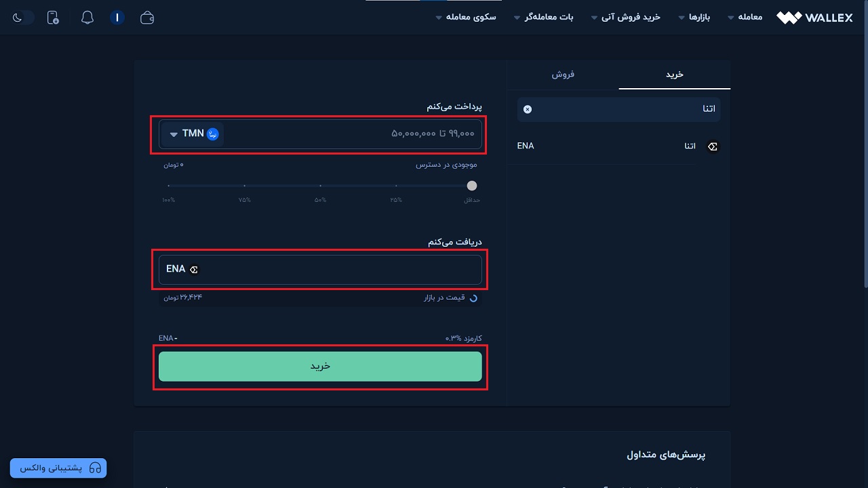Set the amount slider to 100%
The width and height of the screenshot is (868, 488).
(168, 186)
